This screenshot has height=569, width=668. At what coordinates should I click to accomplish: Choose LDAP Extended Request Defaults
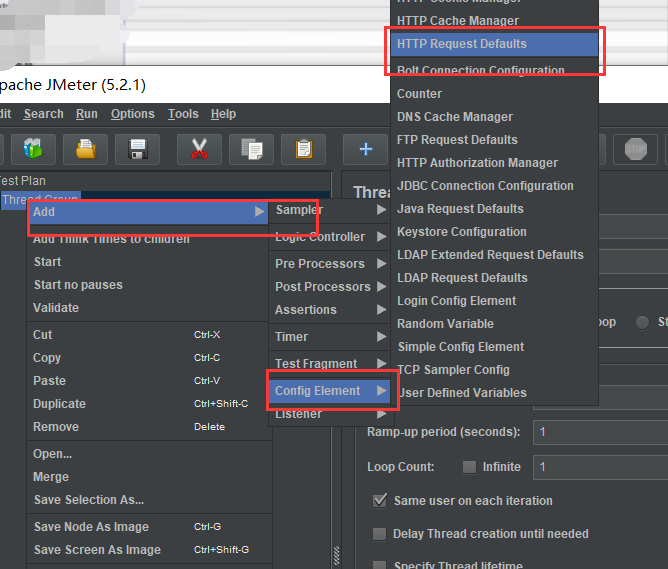[494, 255]
